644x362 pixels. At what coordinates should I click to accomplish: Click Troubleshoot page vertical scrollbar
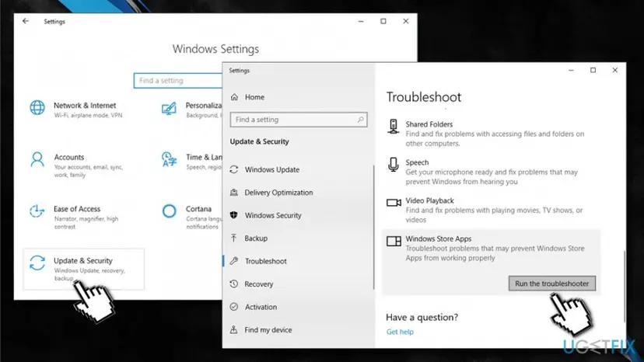(x=624, y=286)
